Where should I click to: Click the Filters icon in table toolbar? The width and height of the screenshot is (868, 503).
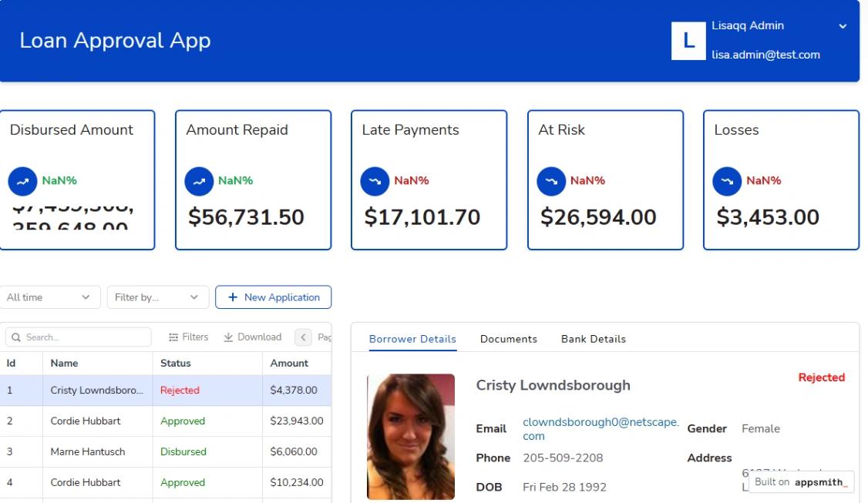pos(173,337)
